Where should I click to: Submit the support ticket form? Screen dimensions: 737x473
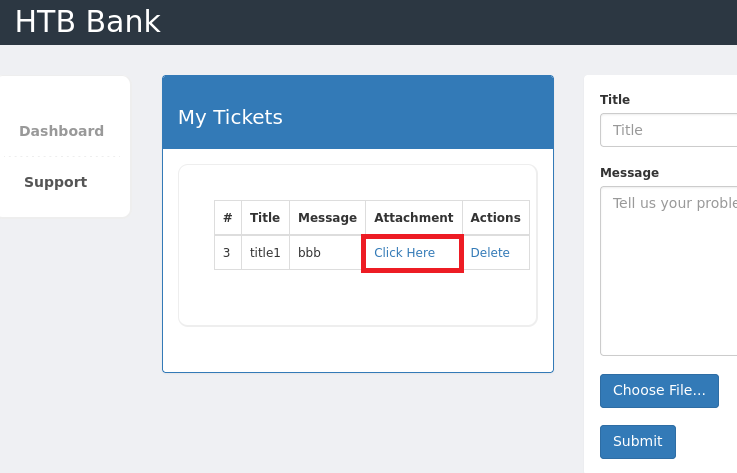pyautogui.click(x=637, y=441)
